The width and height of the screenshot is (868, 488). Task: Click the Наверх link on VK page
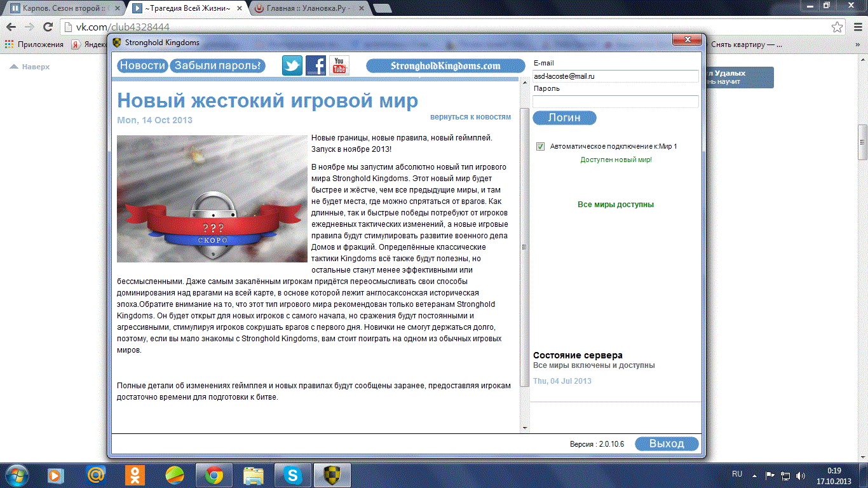pyautogui.click(x=30, y=67)
